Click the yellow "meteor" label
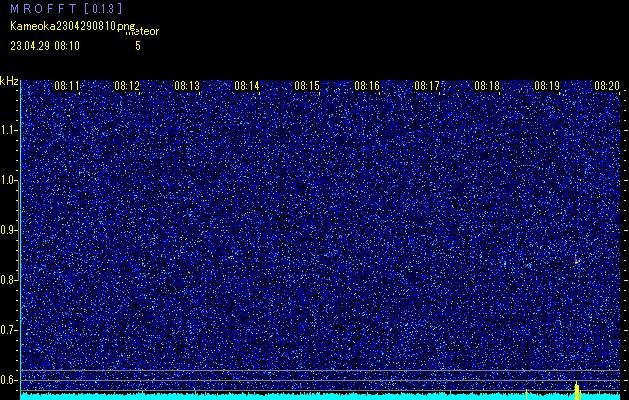The width and height of the screenshot is (629, 400). tap(142, 32)
